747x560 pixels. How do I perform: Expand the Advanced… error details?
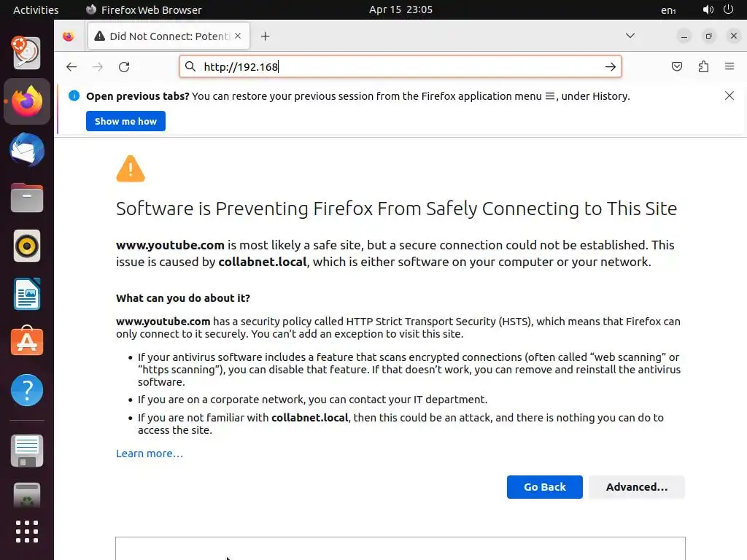(636, 487)
